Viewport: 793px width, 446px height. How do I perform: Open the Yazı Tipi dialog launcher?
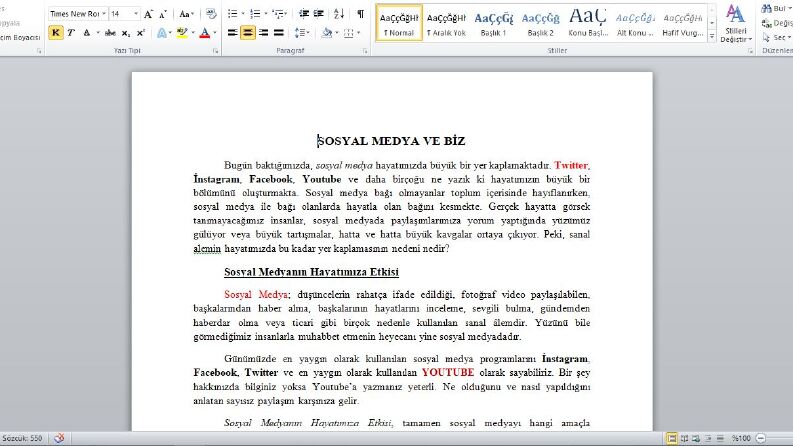215,51
